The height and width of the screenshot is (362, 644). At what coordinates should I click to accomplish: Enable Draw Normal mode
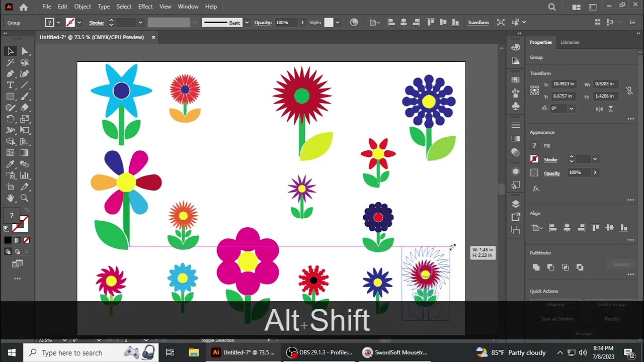click(8, 251)
